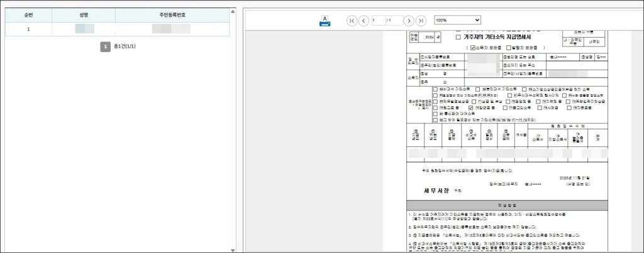The image size is (644, 253).
Task: Click the 주민등록번호 column header
Action: (172, 15)
